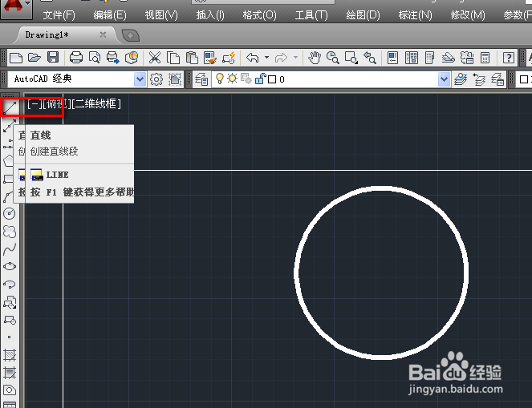This screenshot has height=408, width=532.
Task: Open Markup Set Manager icon
Action: [x=467, y=58]
